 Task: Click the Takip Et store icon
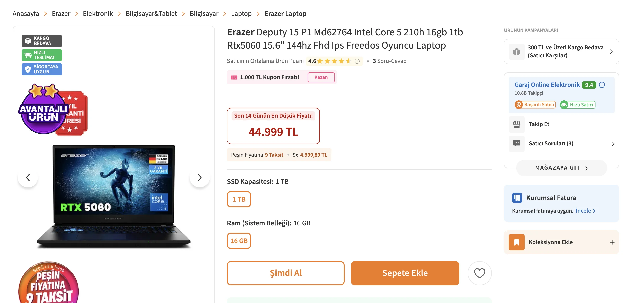point(517,124)
